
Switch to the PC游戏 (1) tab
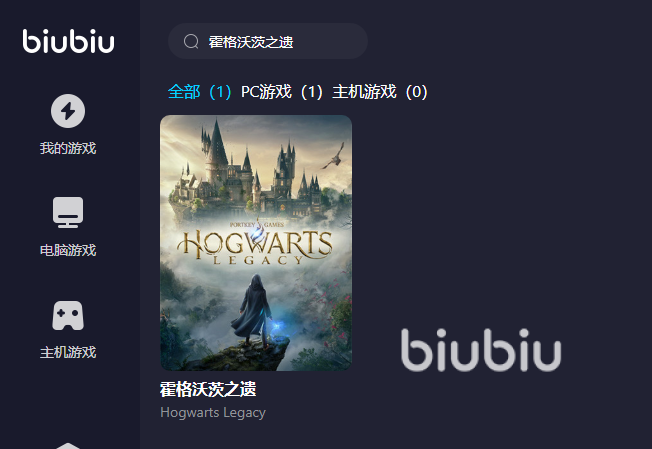click(282, 92)
